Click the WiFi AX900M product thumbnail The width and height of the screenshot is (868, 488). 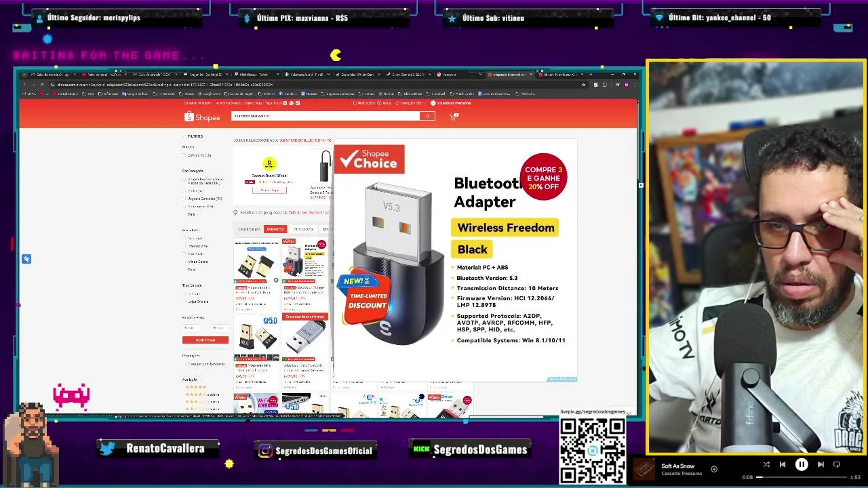pyautogui.click(x=256, y=405)
